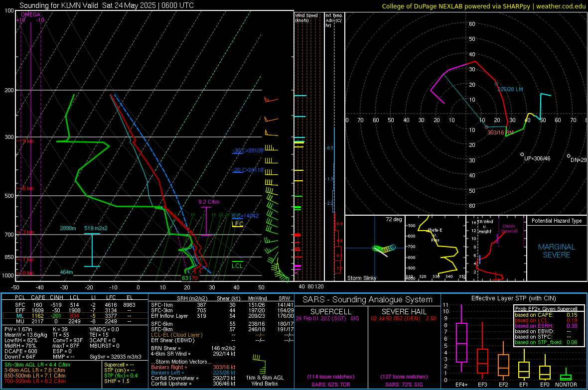Image resolution: width=588 pixels, height=390 pixels.
Task: Click the SARS Sounding Analogue System heading
Action: [x=367, y=300]
